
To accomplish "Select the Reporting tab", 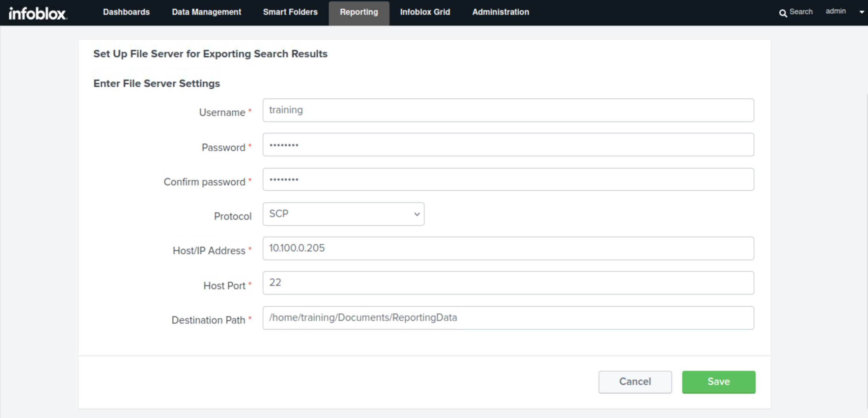I will (x=359, y=12).
